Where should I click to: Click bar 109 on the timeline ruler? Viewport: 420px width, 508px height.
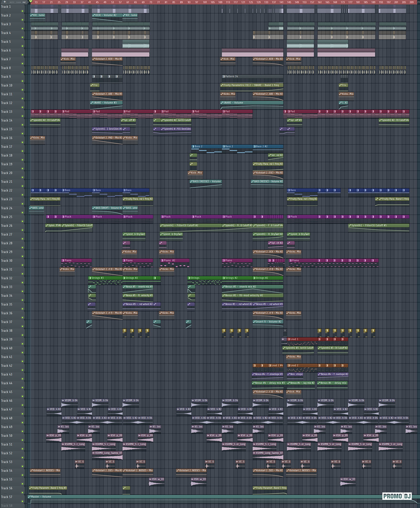pos(220,2)
